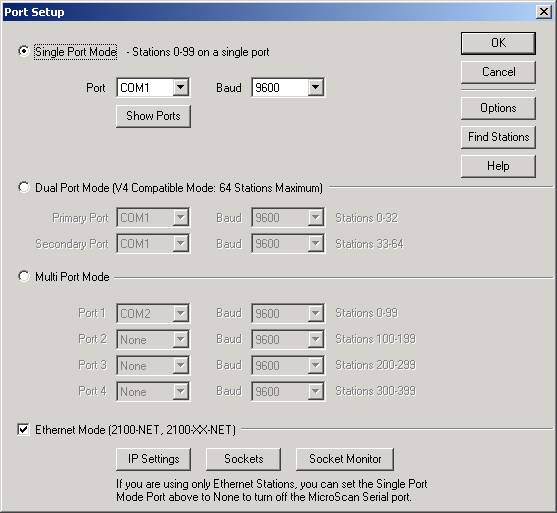Click the Find Stations button
Screen dimensions: 557x513
498,137
